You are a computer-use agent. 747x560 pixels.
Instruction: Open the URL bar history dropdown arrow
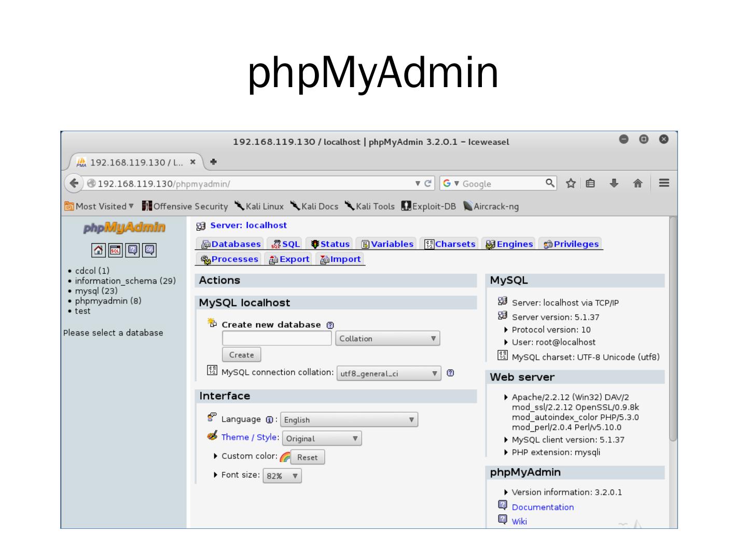click(418, 183)
